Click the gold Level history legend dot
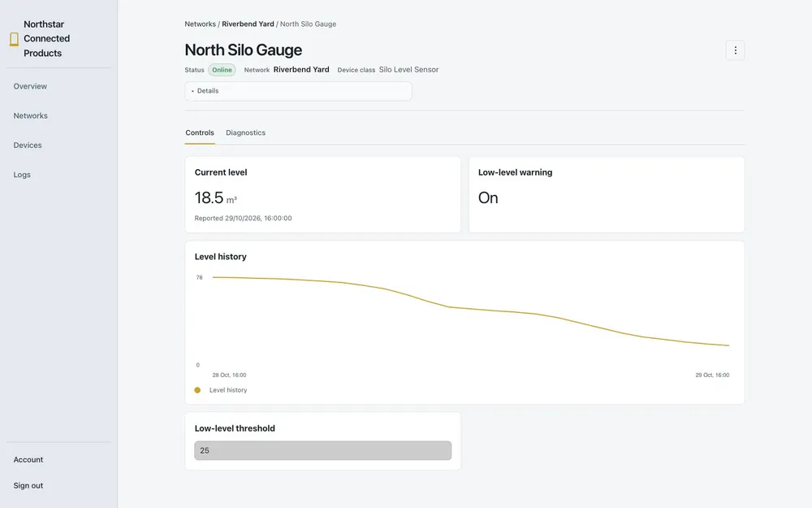The width and height of the screenshot is (812, 508). pyautogui.click(x=197, y=390)
